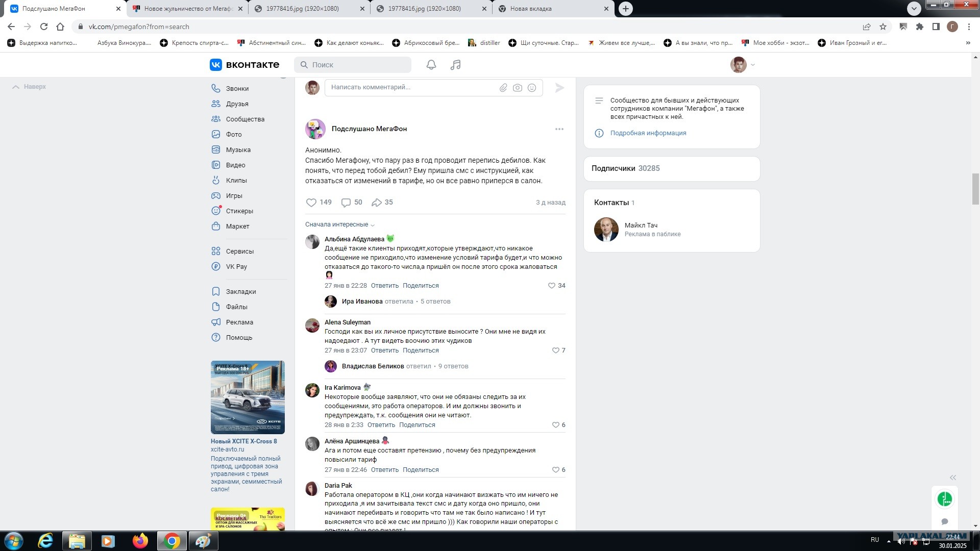Screen dimensions: 980x551
Task: Bookmark this page with star icon
Action: (x=883, y=27)
